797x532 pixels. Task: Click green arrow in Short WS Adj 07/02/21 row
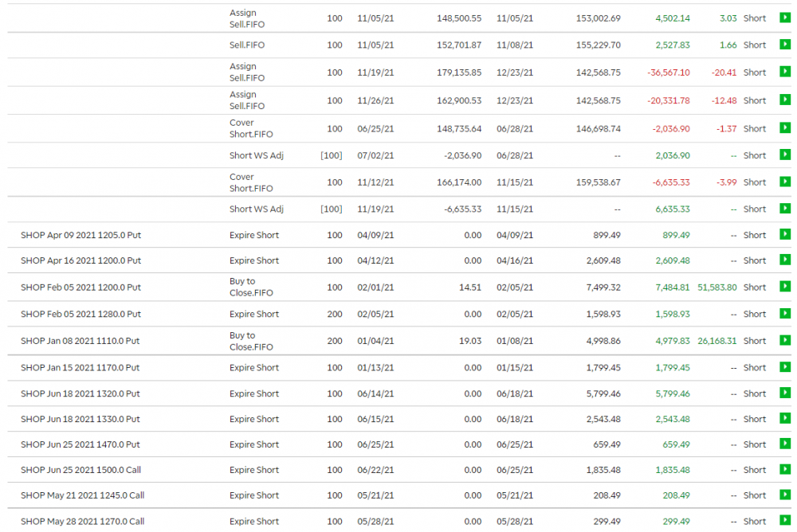tap(785, 155)
